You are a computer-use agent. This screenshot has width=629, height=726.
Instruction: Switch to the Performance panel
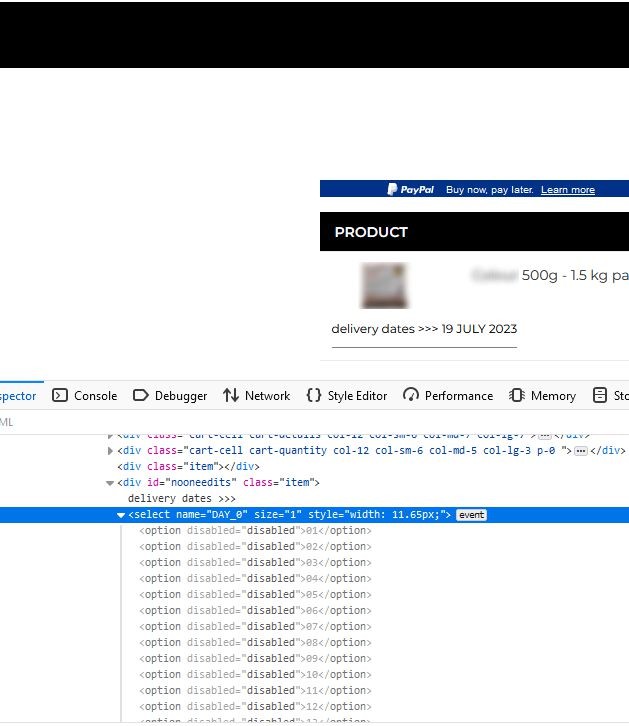pos(448,396)
